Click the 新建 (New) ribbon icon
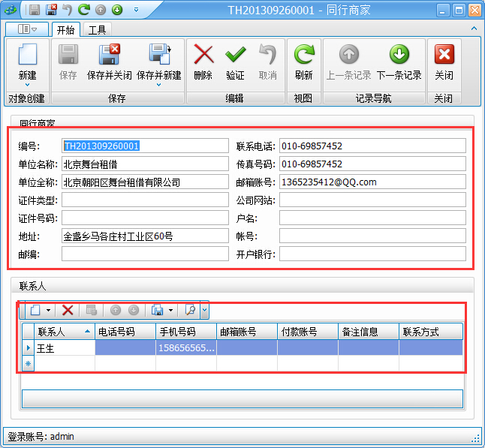The height and width of the screenshot is (448, 485). pos(28,55)
